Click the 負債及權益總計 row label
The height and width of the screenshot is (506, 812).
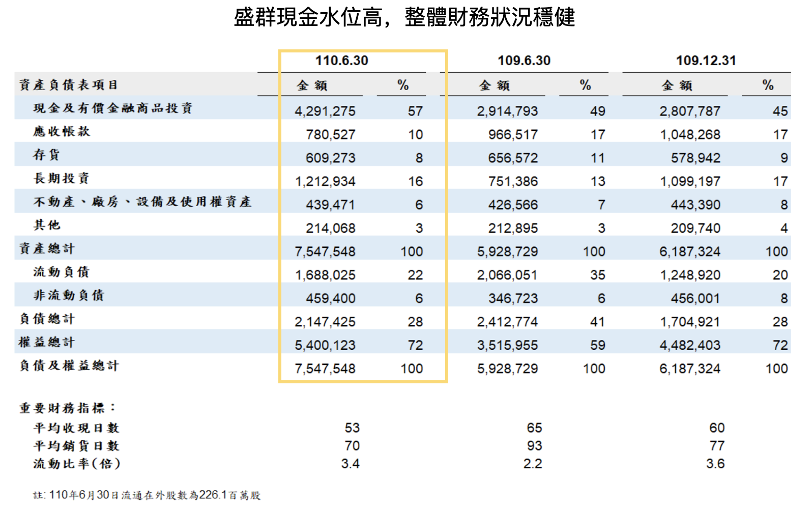pyautogui.click(x=69, y=366)
